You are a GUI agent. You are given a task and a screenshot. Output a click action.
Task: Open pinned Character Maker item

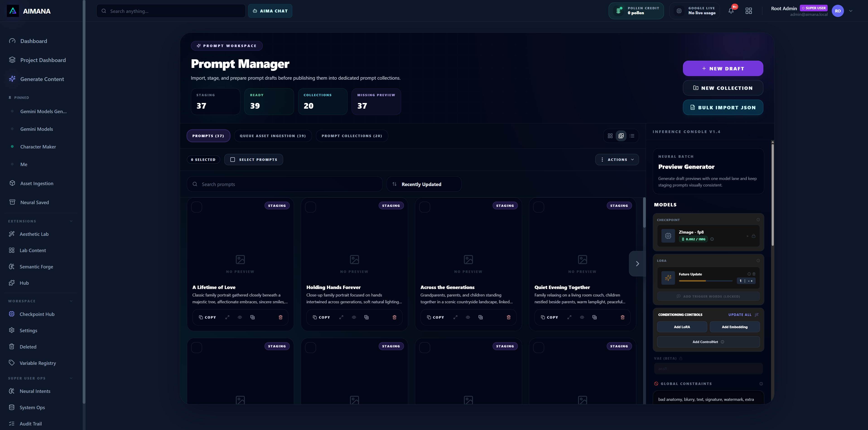point(38,147)
